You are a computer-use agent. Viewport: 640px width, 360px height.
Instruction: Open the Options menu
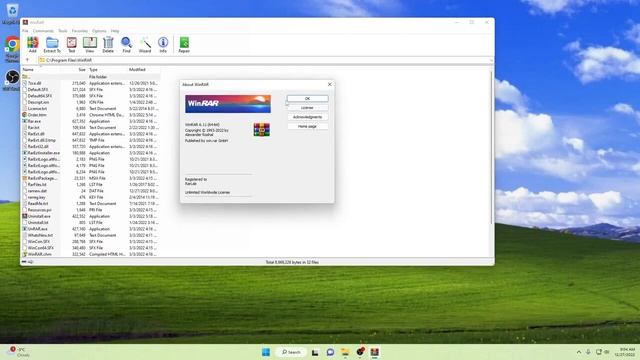point(99,31)
